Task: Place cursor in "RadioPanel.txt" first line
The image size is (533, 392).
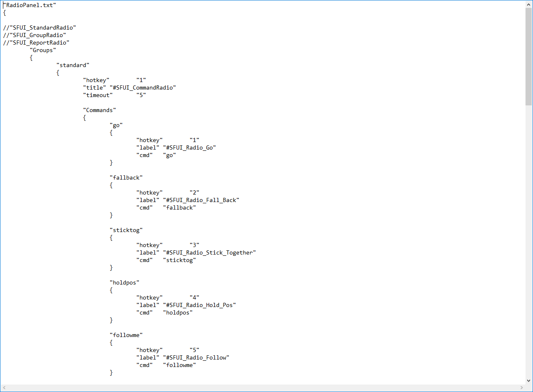Action: click(x=30, y=5)
